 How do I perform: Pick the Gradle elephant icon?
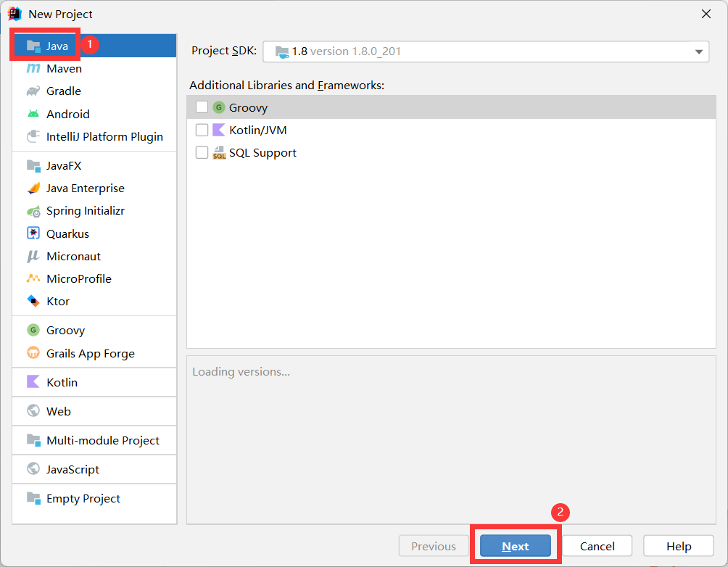tap(33, 91)
